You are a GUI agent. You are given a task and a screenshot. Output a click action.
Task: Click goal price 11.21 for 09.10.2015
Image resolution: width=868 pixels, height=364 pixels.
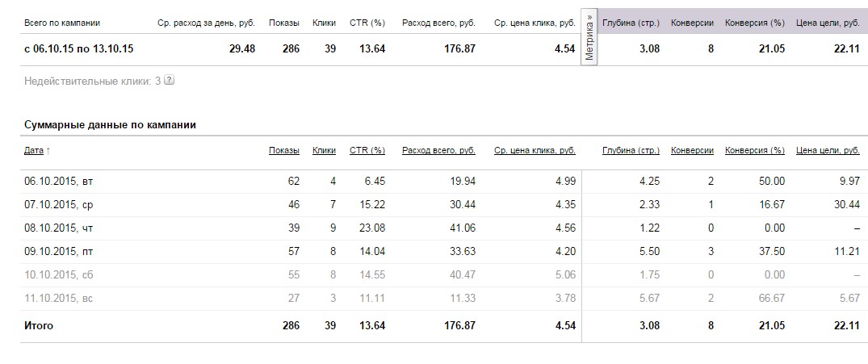point(846,251)
